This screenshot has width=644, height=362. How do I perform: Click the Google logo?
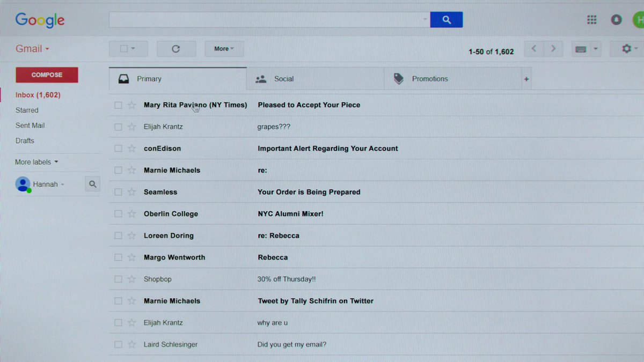40,20
